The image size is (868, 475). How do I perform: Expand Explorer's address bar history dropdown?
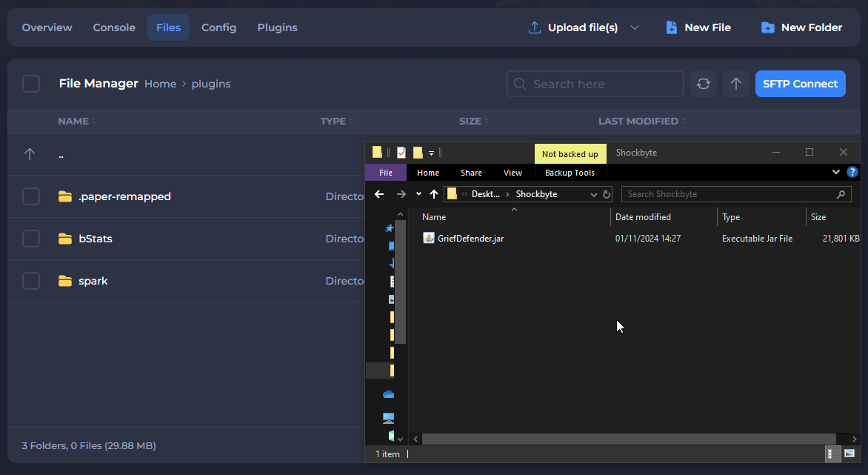click(x=593, y=194)
